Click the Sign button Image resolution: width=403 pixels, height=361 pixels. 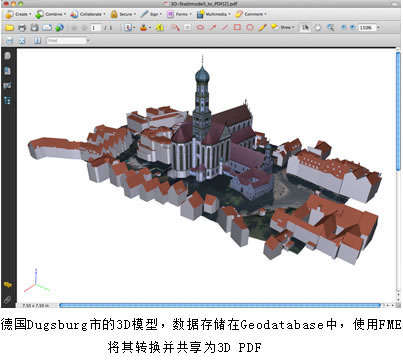coord(151,14)
